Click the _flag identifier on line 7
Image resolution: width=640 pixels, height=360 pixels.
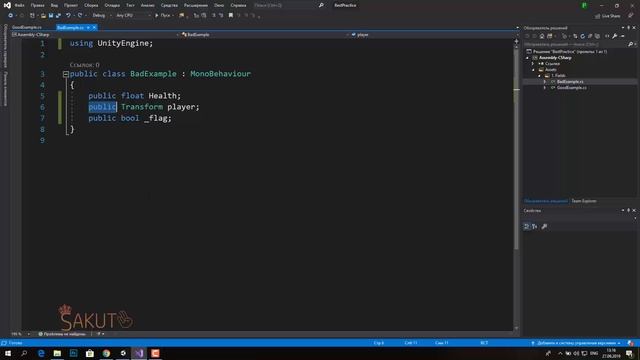156,118
